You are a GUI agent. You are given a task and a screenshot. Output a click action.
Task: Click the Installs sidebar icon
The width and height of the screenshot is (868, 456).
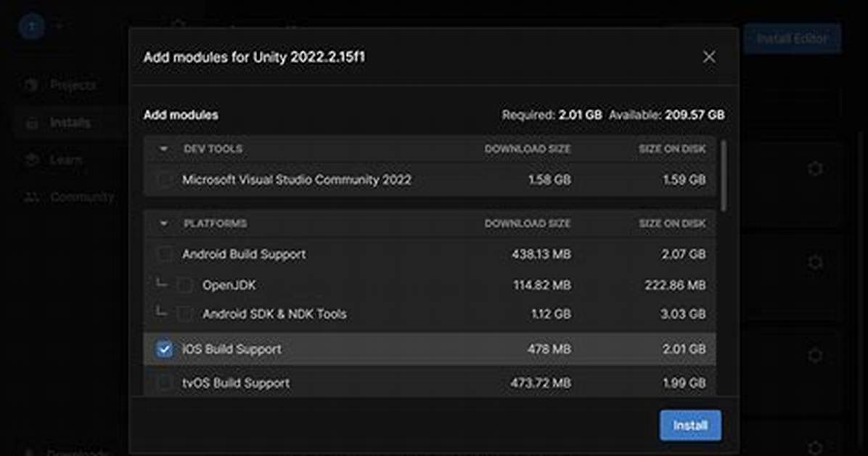31,123
